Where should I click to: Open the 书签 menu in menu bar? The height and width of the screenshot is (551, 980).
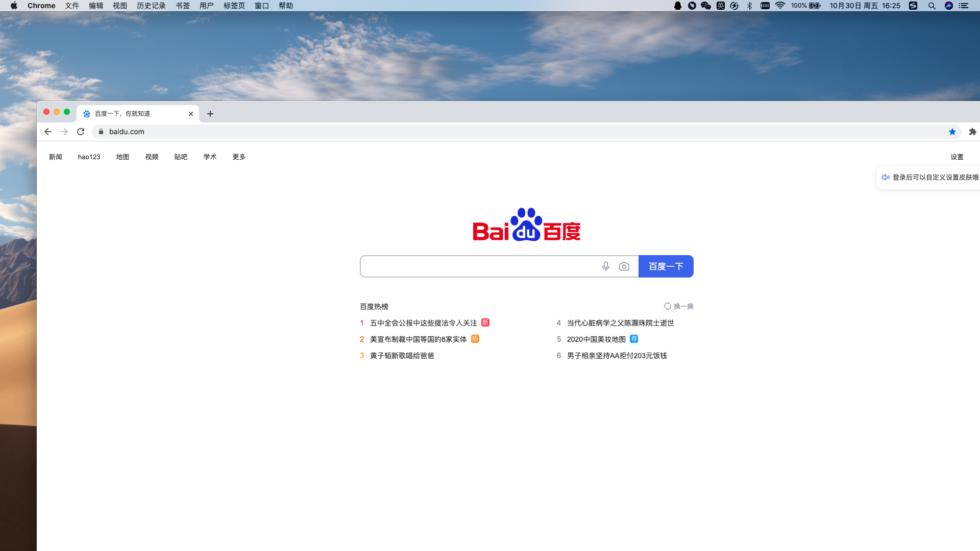pos(183,6)
